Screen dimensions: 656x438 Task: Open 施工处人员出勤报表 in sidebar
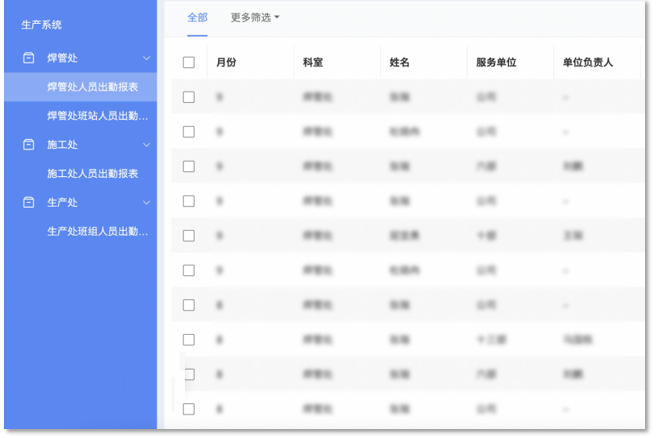[x=80, y=174]
